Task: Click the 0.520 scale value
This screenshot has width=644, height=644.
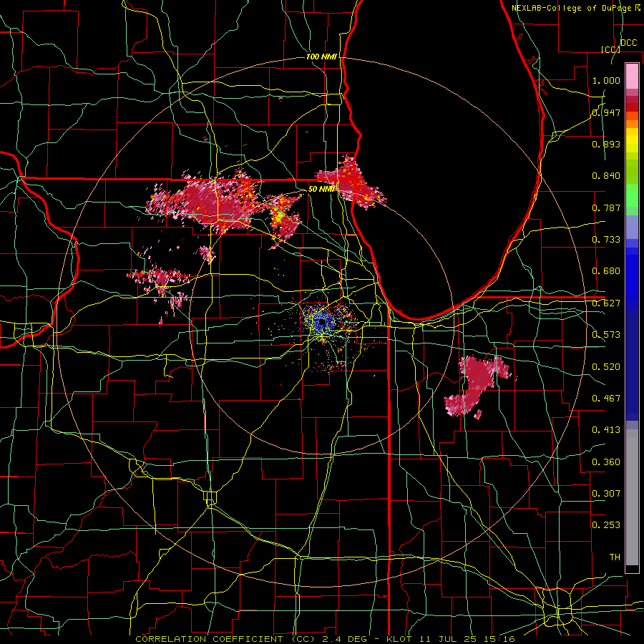Action: point(606,367)
